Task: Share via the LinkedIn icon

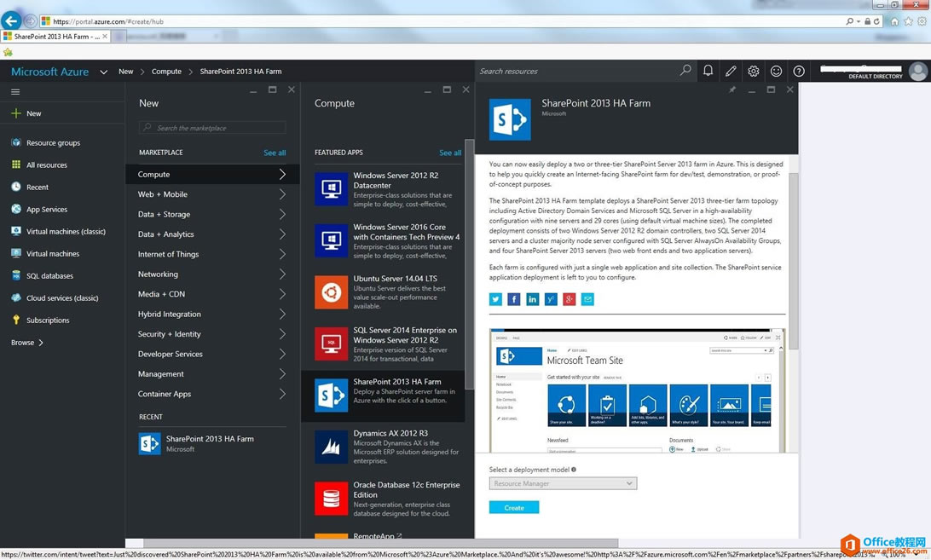Action: pos(532,299)
